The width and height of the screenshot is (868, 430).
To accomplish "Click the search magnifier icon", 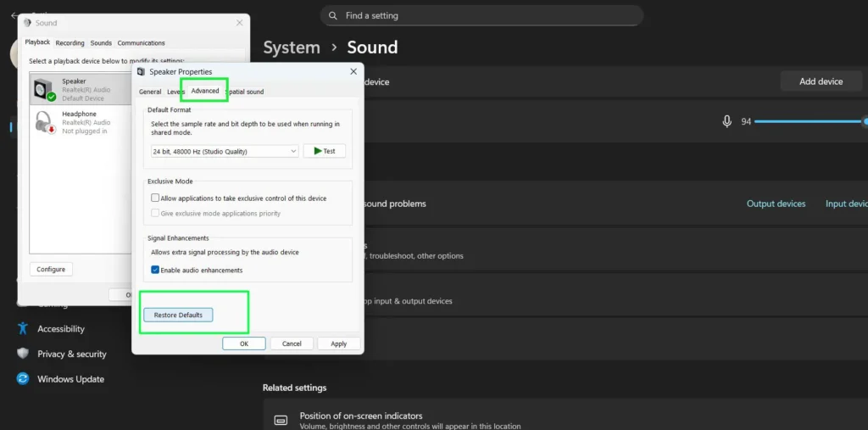I will [332, 15].
